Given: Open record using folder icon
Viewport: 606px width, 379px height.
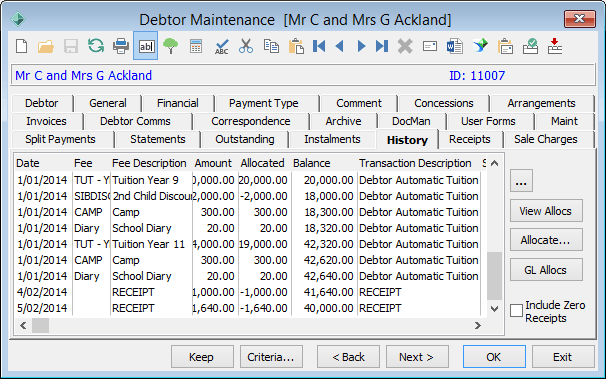Looking at the screenshot, I should [x=46, y=46].
